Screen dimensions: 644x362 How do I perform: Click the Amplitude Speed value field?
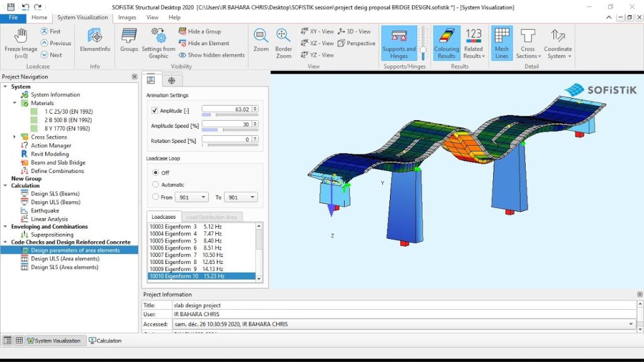[x=226, y=124]
